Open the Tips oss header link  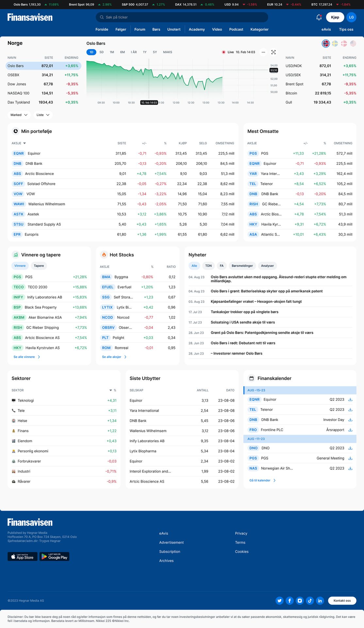pos(346,29)
